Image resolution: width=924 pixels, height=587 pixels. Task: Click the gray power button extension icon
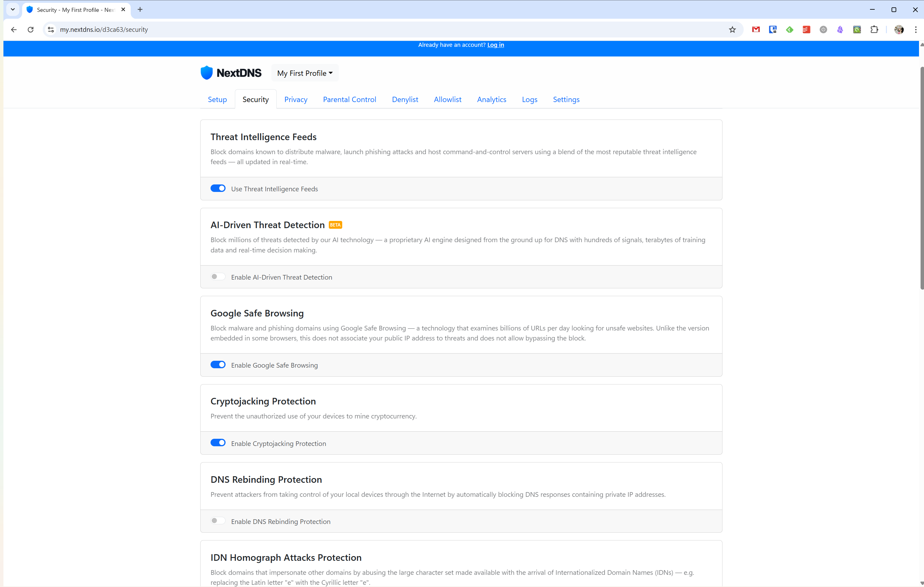823,30
